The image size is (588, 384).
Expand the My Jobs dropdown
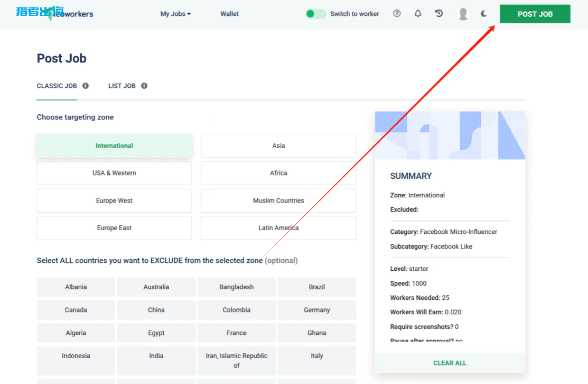coord(175,14)
